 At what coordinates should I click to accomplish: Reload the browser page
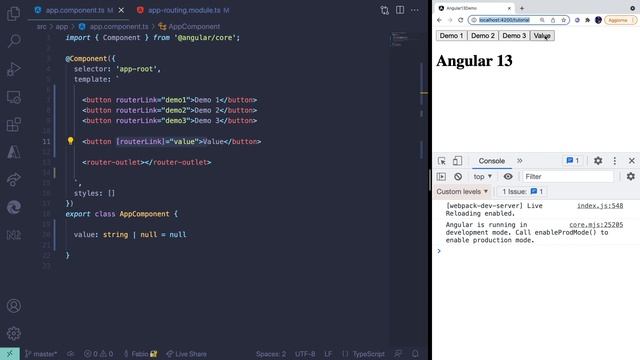460,20
